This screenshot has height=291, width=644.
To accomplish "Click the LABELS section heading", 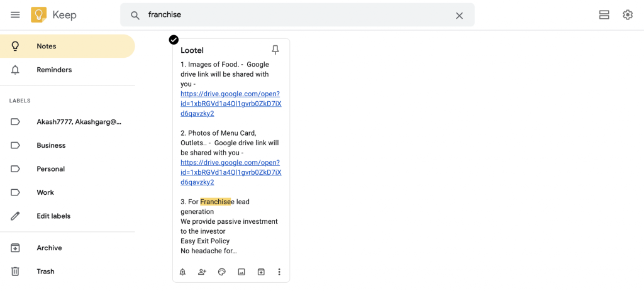I will pos(20,101).
